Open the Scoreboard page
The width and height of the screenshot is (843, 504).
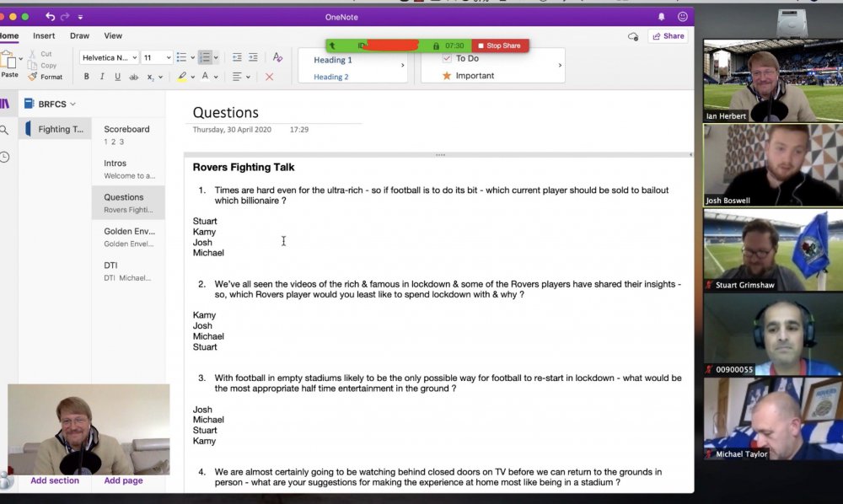128,134
